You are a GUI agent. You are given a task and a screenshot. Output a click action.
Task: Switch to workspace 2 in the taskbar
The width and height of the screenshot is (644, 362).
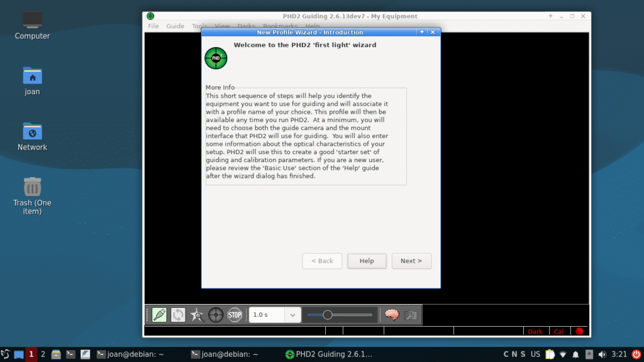[43, 354]
